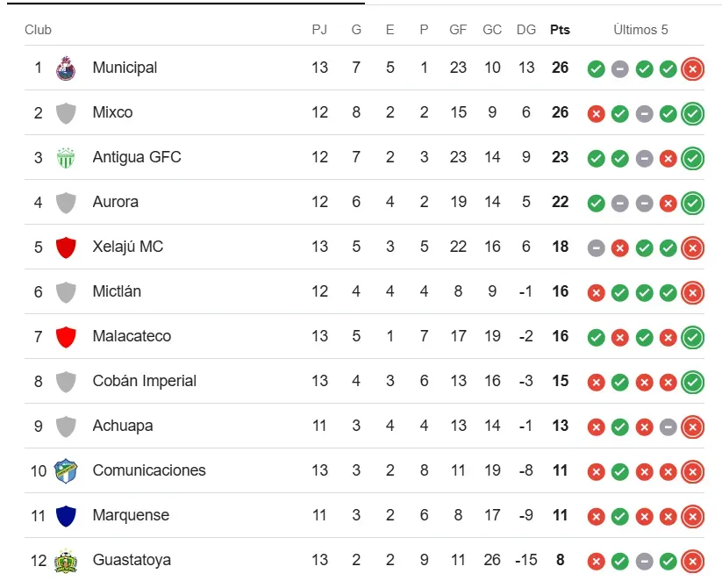Click the DG column header
The image size is (722, 588).
[x=526, y=30]
